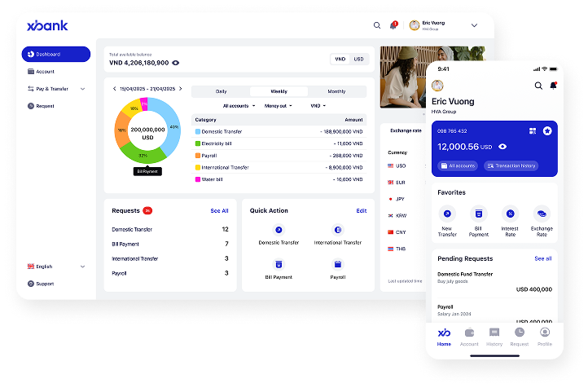This screenshot has width=588, height=388.
Task: Click the Bill Payment quick action icon
Action: (279, 264)
